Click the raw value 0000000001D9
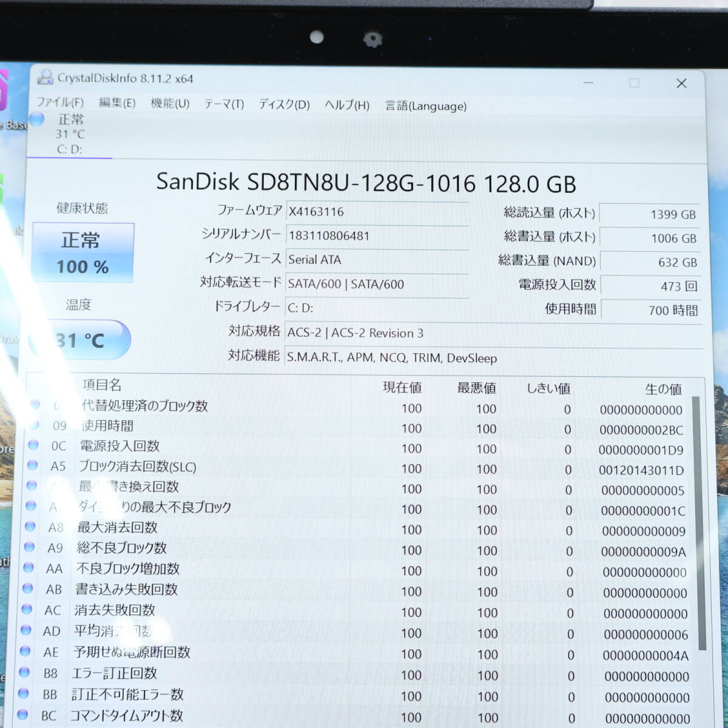The image size is (728, 728). tap(641, 450)
